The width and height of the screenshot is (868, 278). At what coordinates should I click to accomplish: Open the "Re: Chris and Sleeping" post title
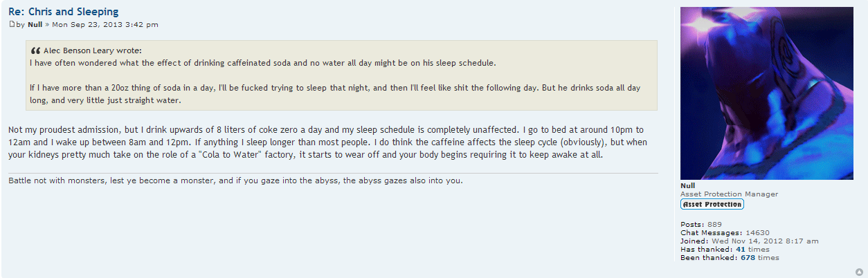tap(63, 12)
